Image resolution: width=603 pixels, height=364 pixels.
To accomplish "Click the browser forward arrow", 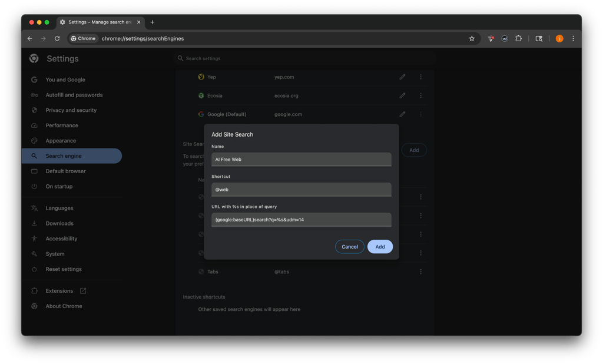I will pyautogui.click(x=44, y=38).
